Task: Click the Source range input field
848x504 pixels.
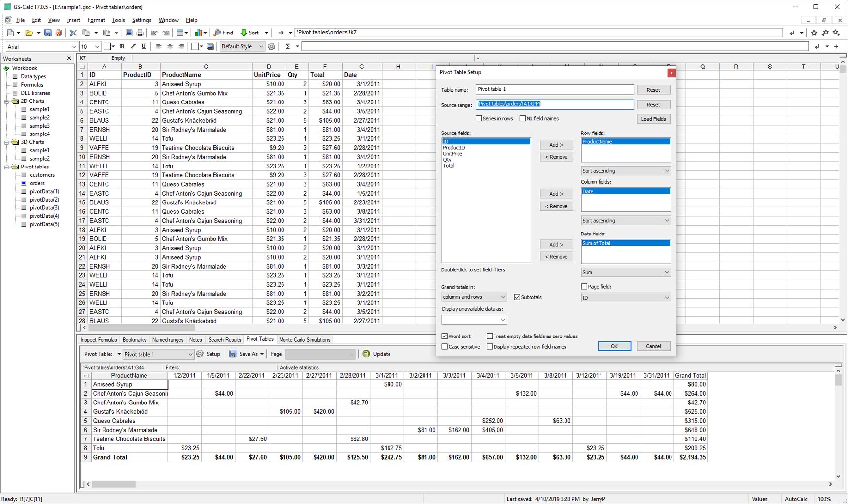Action: [555, 104]
